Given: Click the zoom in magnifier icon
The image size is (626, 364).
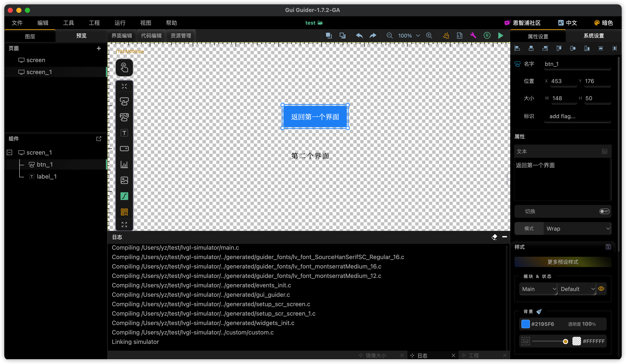Looking at the screenshot, I should click(x=429, y=36).
